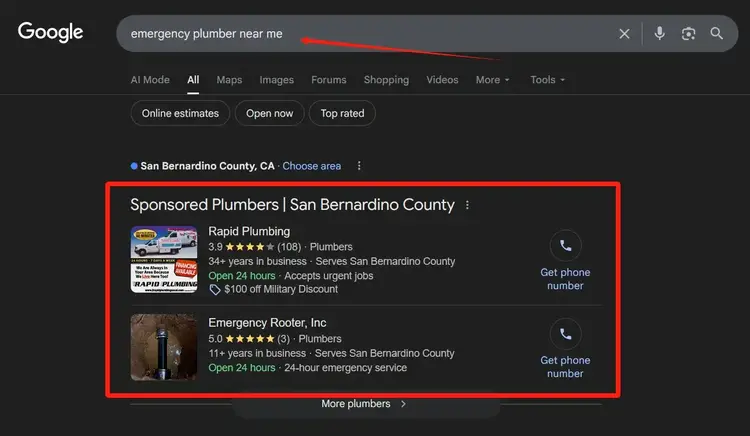This screenshot has height=436, width=750.
Task: Click phone icon for Emergency Rooter
Action: pyautogui.click(x=565, y=334)
